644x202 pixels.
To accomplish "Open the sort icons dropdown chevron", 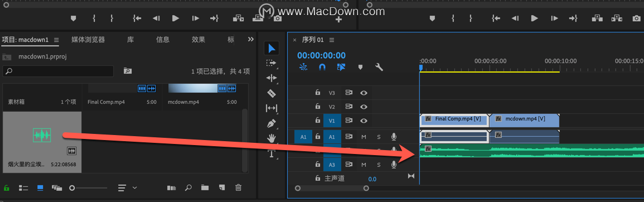I will [135, 188].
